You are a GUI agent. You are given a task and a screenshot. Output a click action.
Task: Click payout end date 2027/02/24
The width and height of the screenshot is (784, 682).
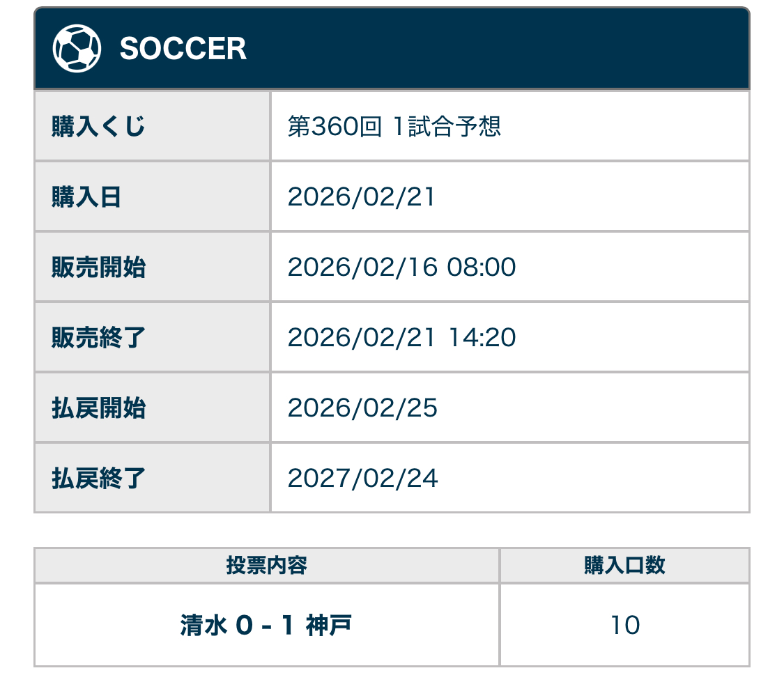point(362,479)
